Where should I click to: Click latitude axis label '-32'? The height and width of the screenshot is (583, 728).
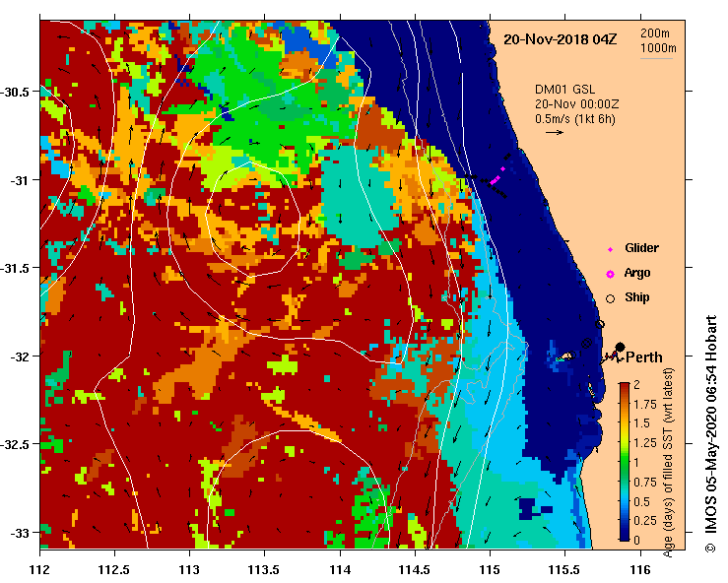point(20,356)
